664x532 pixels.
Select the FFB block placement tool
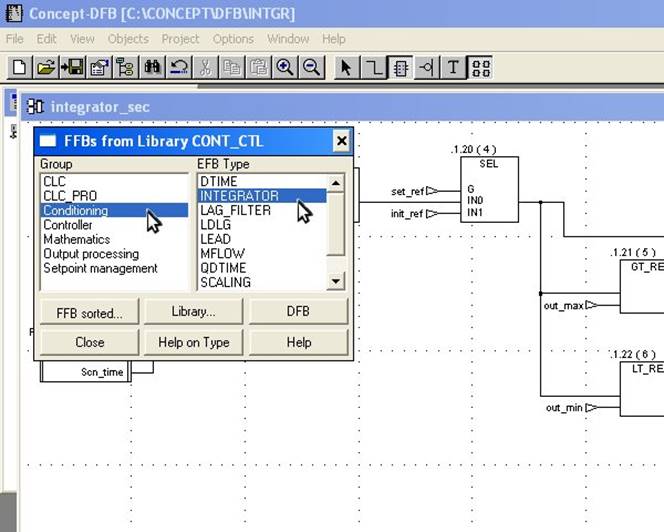400,67
